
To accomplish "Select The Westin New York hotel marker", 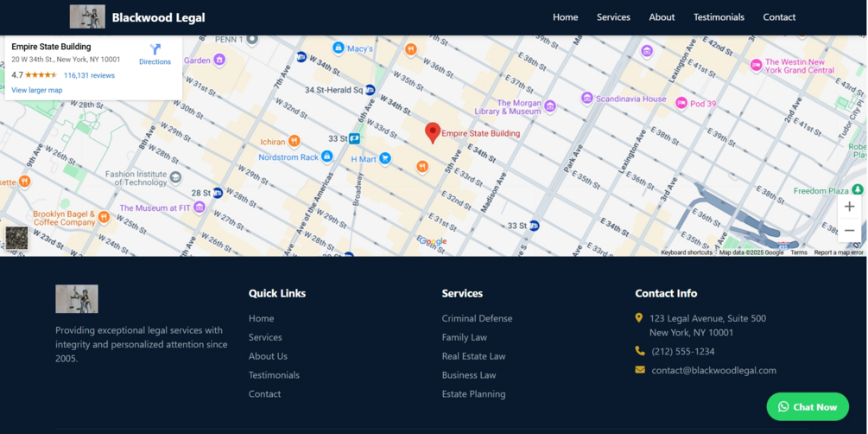I will pos(757,66).
